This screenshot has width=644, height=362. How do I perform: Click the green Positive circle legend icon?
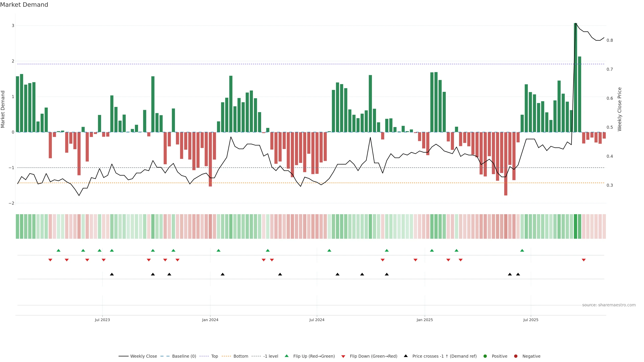[x=485, y=356]
